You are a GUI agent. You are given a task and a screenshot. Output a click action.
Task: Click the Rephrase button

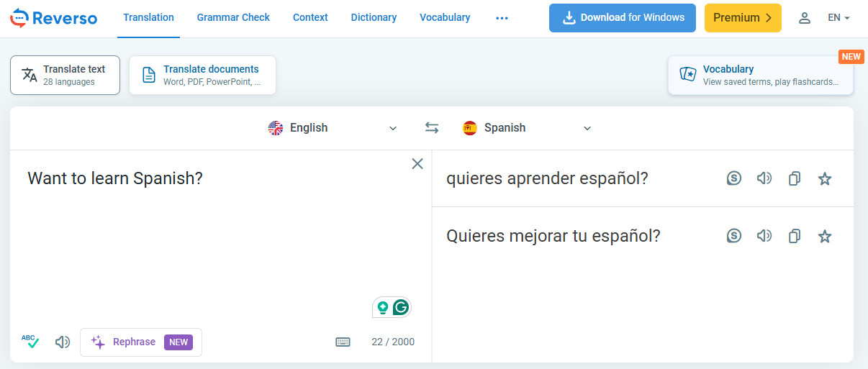click(141, 342)
